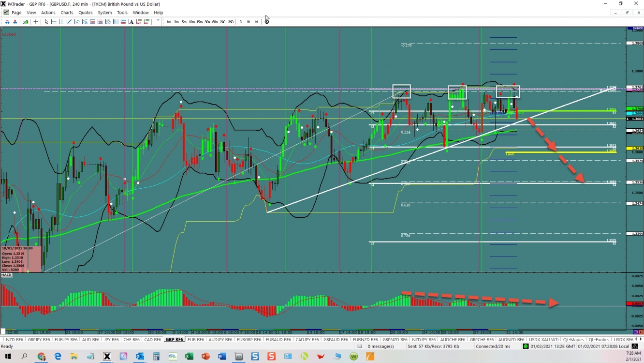This screenshot has height=363, width=644.
Task: Switch to USDX XAU WTI tab
Action: (543, 340)
